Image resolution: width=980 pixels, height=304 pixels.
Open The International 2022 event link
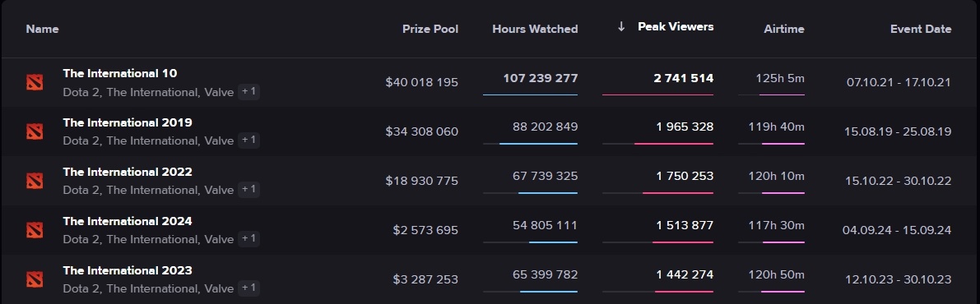coord(128,172)
